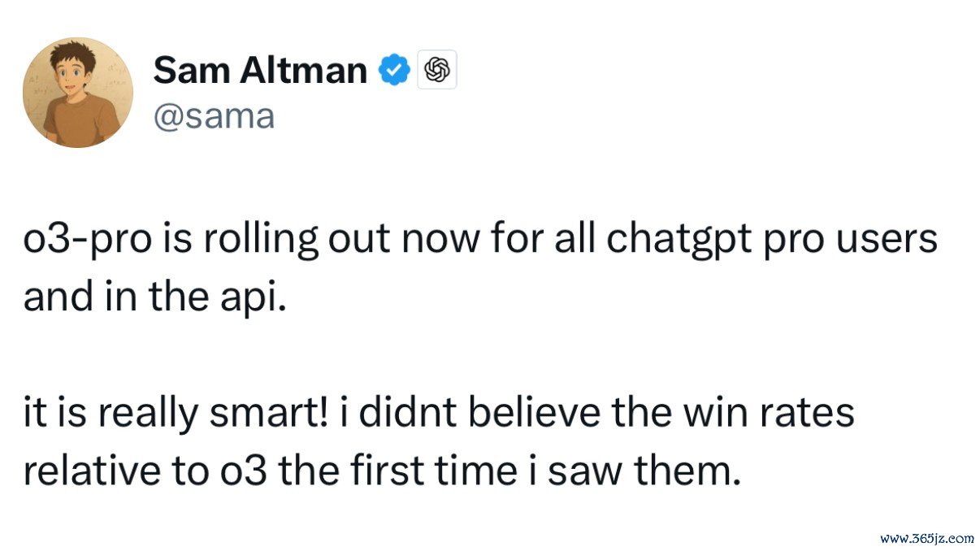Click the OpenAI logo affiliation badge
The width and height of the screenshot is (980, 551).
point(438,71)
